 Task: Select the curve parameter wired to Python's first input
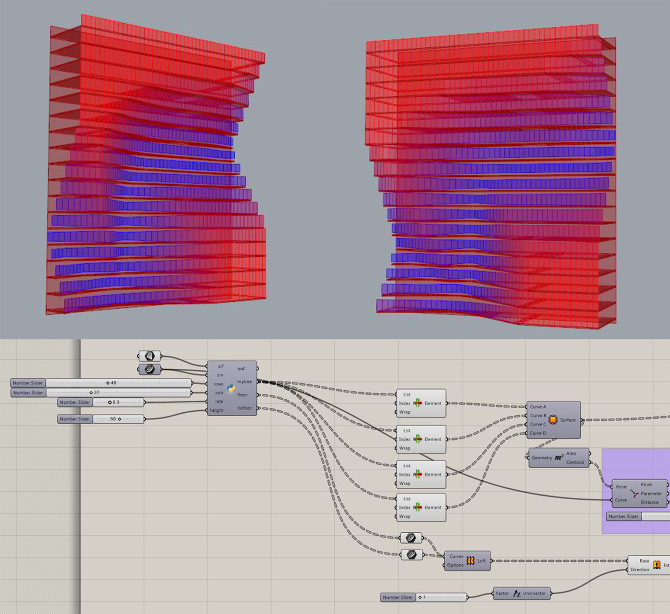pos(150,356)
